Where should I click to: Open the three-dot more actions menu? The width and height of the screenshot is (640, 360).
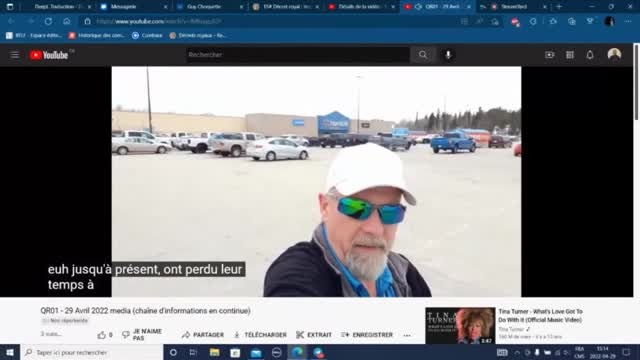(407, 335)
